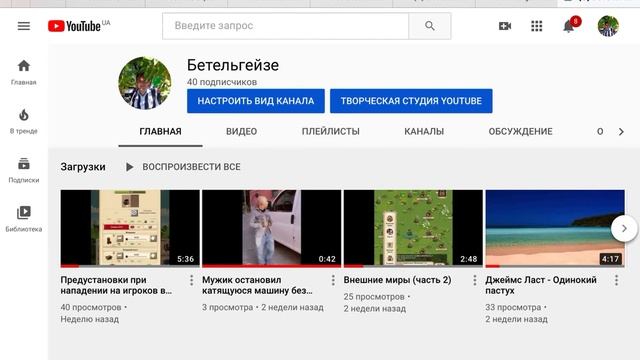
Task: Open the YouTube apps grid
Action: tap(537, 26)
